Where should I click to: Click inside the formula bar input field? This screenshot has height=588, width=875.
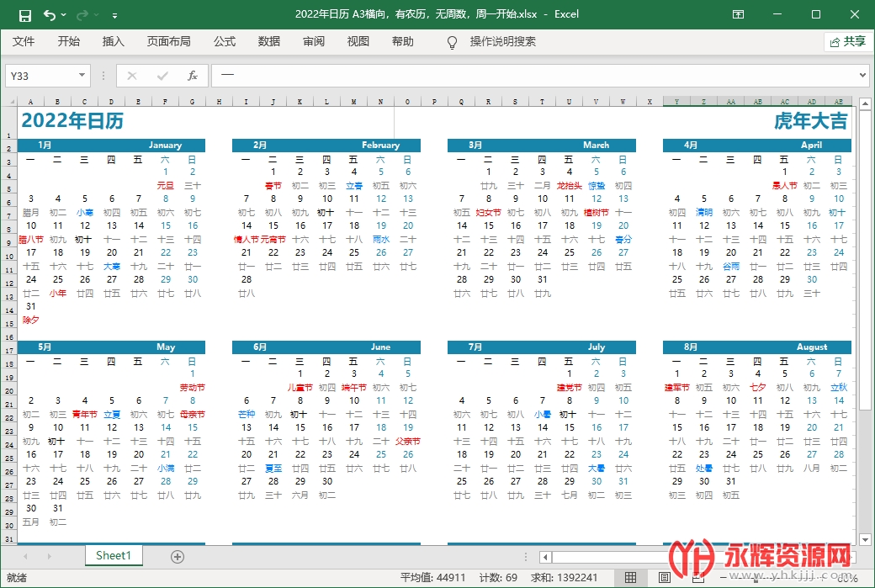pos(538,76)
